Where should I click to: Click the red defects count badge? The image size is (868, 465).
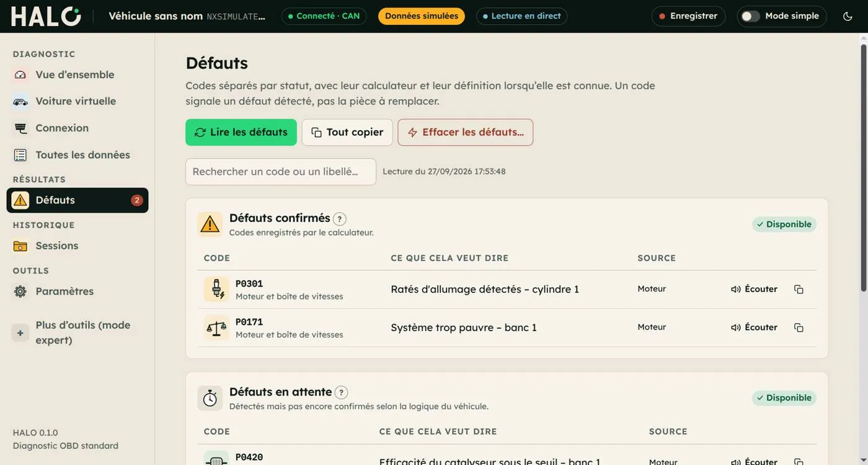pyautogui.click(x=136, y=200)
